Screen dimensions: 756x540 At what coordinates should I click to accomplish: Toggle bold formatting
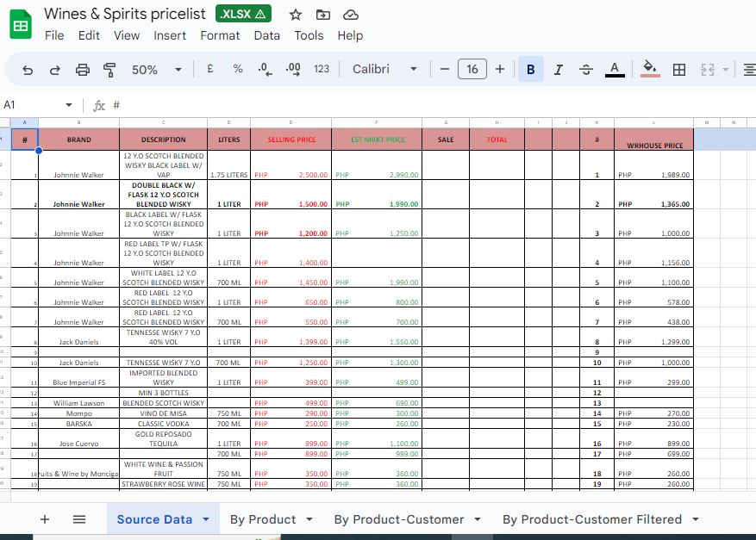[x=531, y=70]
